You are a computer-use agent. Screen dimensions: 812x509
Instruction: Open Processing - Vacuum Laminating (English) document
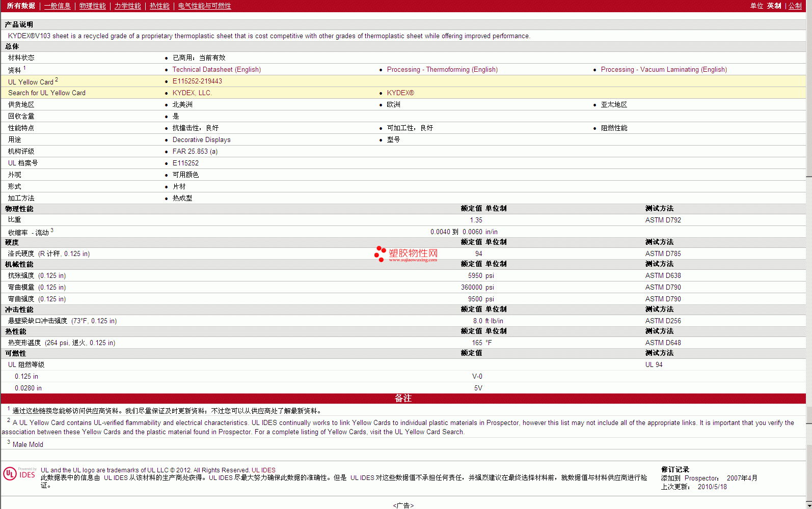coord(664,70)
